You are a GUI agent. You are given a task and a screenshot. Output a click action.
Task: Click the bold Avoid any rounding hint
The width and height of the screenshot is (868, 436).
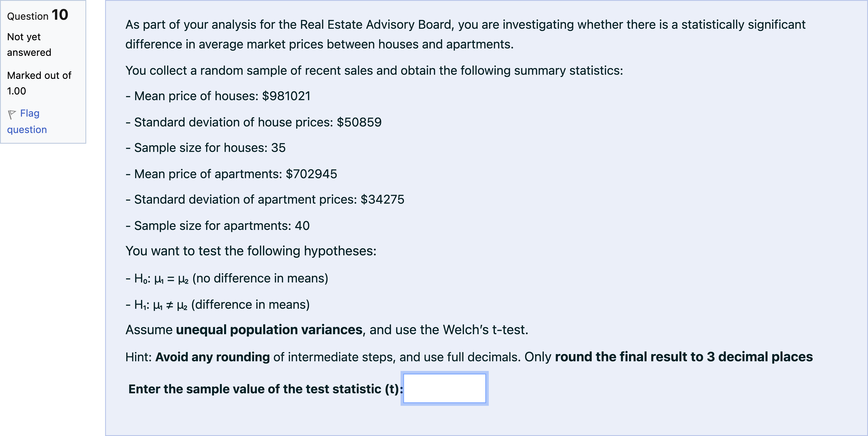[x=212, y=357]
